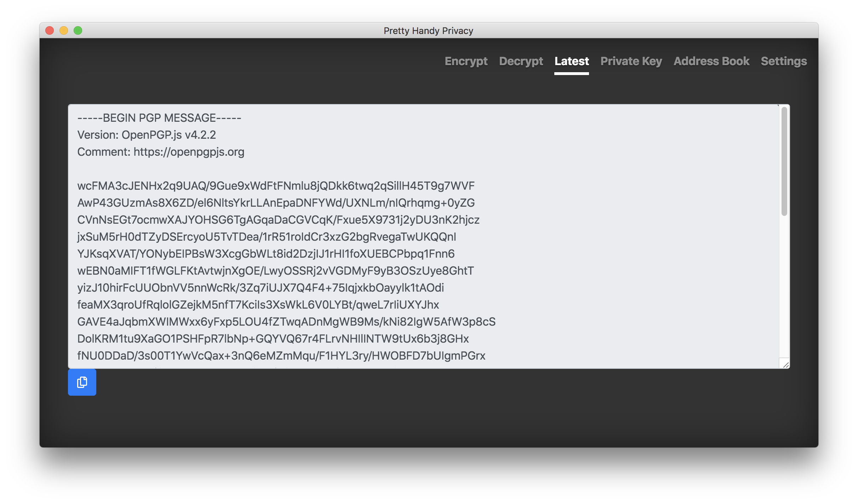This screenshot has height=504, width=858.
Task: Click the Latest navigation item
Action: point(571,61)
